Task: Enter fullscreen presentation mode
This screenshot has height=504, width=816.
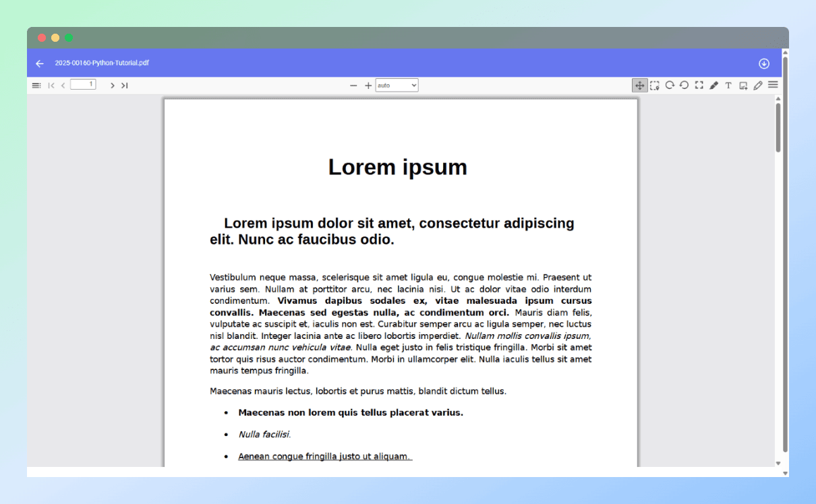Action: pos(699,85)
